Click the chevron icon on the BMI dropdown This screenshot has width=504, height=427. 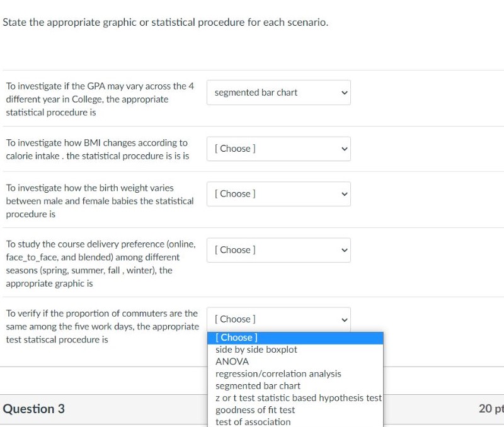pos(345,149)
